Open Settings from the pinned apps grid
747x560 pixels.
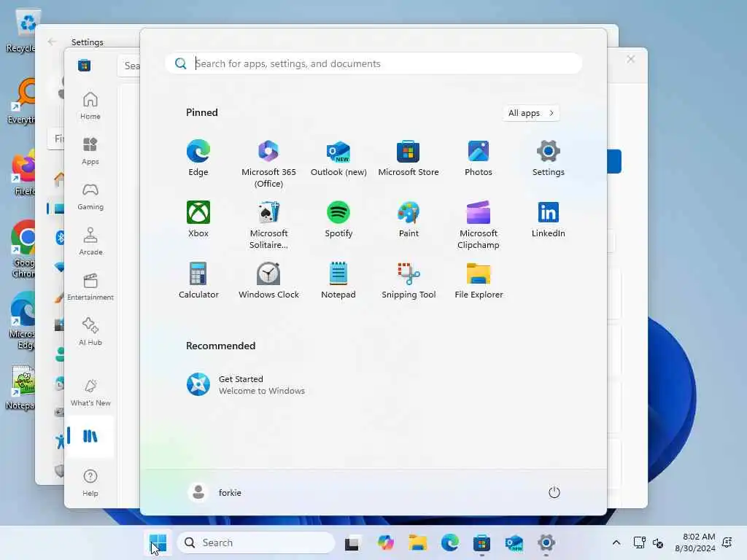coord(549,158)
